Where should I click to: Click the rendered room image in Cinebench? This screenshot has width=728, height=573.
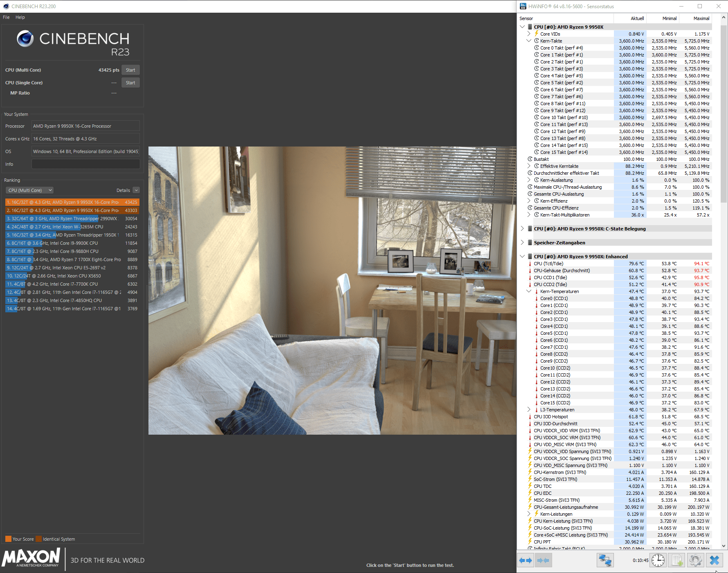[332, 291]
